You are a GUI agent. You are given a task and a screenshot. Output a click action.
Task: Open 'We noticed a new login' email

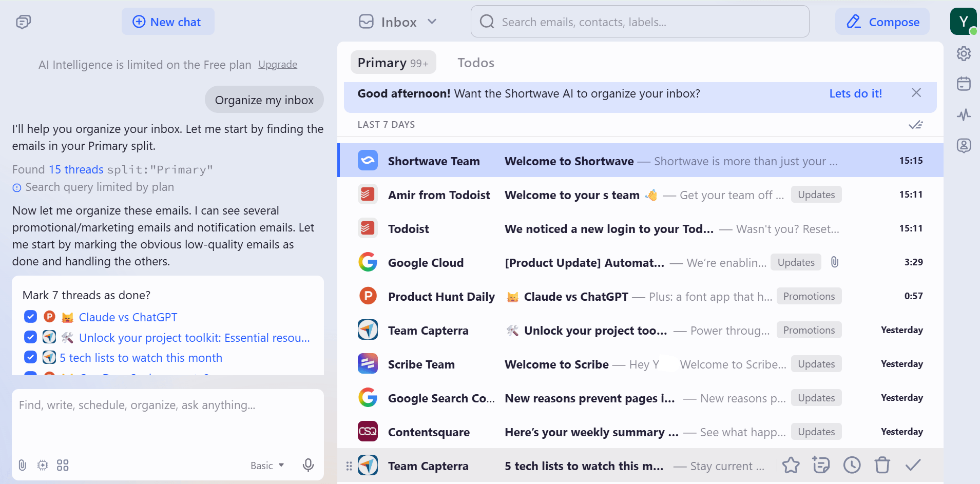640,228
